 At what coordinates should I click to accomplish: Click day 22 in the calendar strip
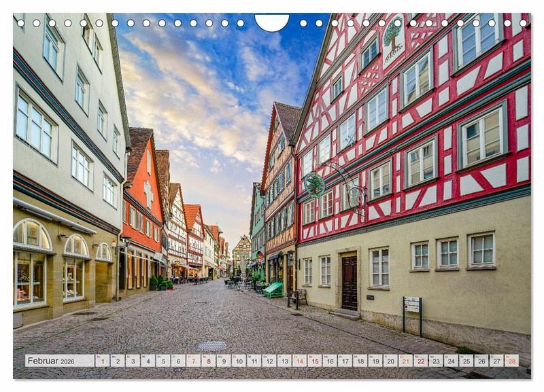pos(420,361)
